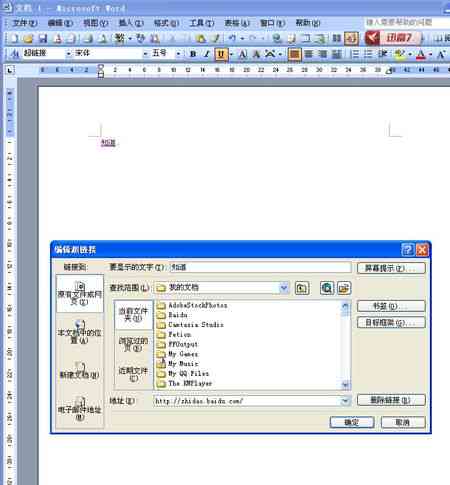450x485 pixels.
Task: Click the Browse for file icon
Action: 344,288
